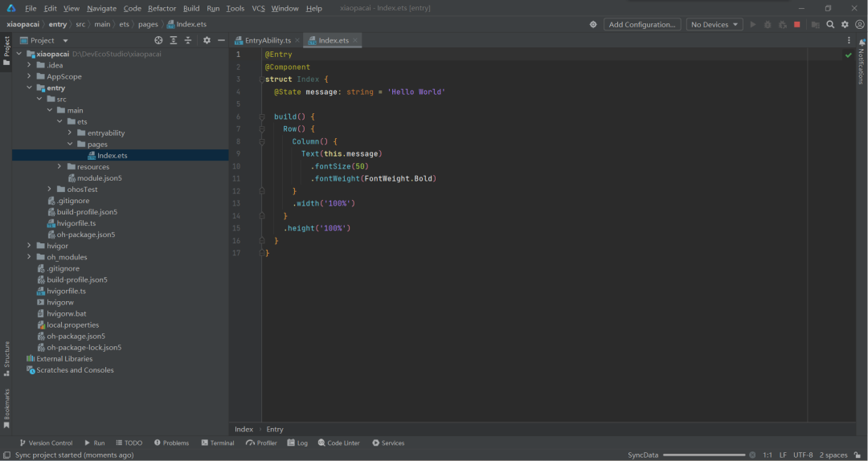Click the Debug bug icon in toolbar
The image size is (868, 461).
tap(768, 24)
